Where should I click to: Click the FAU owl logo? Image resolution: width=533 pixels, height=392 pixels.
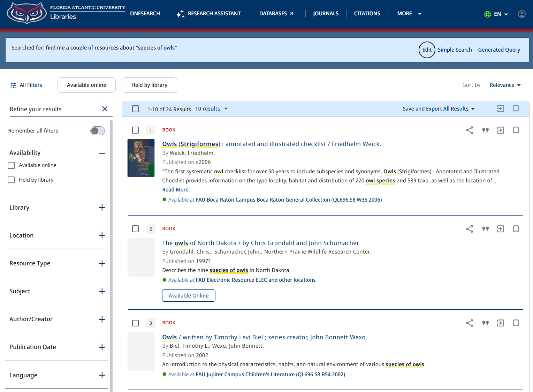(27, 13)
